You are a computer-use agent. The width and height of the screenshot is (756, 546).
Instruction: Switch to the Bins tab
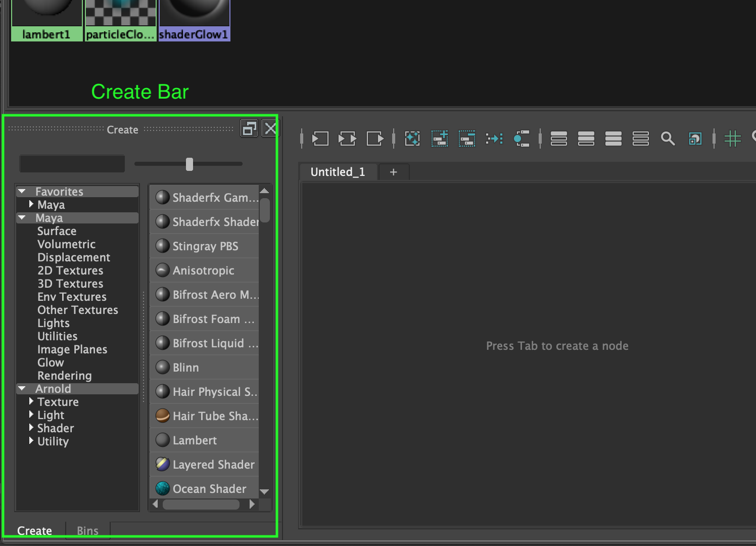click(x=87, y=530)
